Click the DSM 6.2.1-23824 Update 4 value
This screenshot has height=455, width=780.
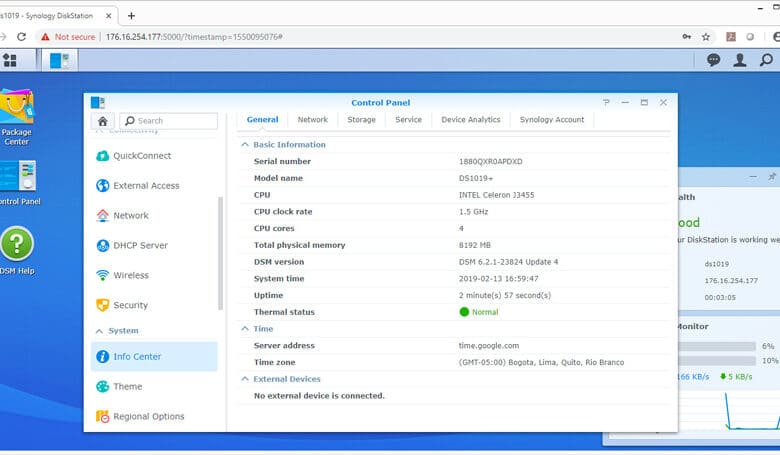click(508, 262)
